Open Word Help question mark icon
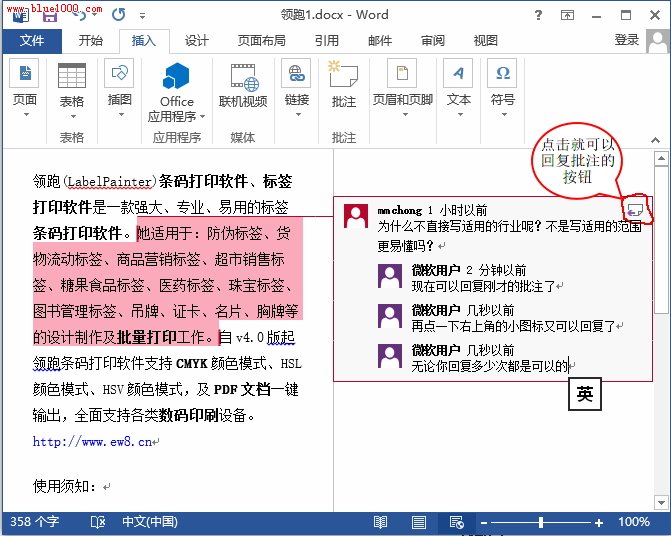671x536 pixels. click(x=539, y=14)
